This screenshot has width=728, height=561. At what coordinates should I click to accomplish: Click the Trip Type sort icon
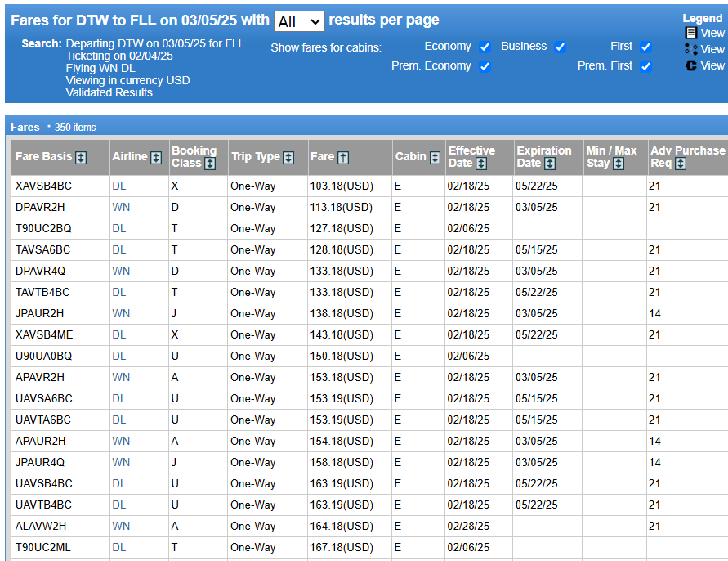click(x=288, y=158)
